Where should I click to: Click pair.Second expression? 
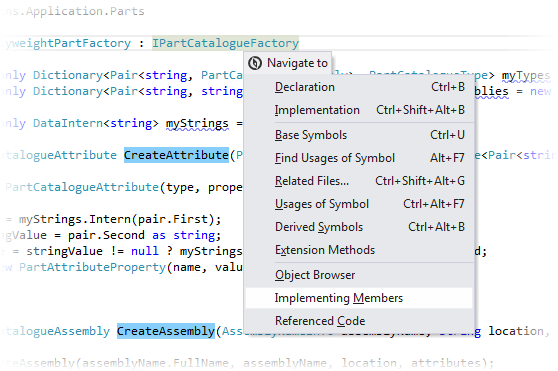click(106, 235)
